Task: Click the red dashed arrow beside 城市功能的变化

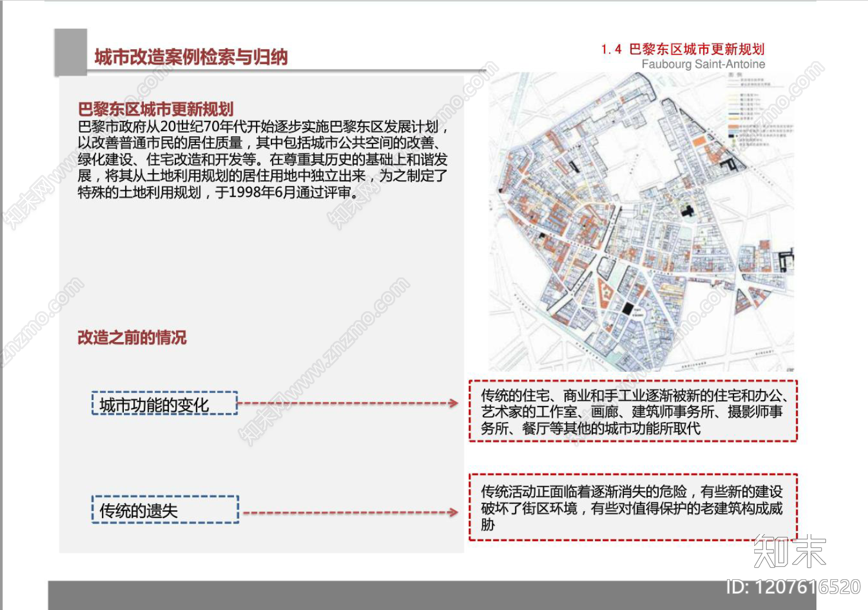Action: tap(350, 404)
